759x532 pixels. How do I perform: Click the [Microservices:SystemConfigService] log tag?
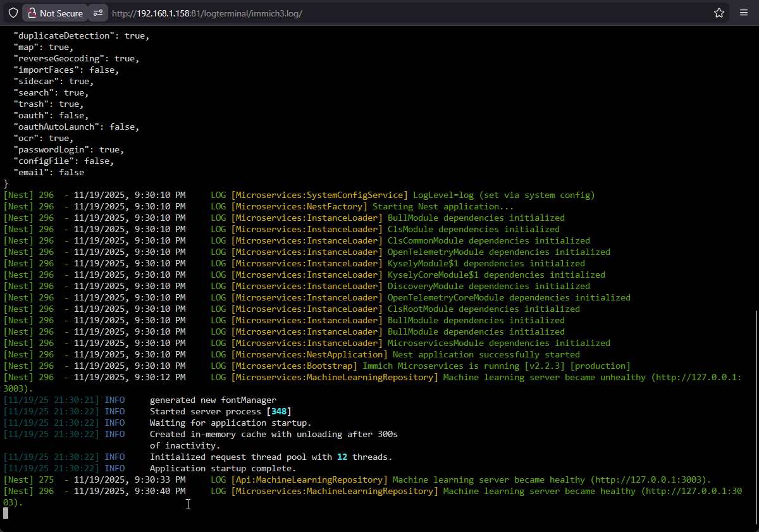319,195
